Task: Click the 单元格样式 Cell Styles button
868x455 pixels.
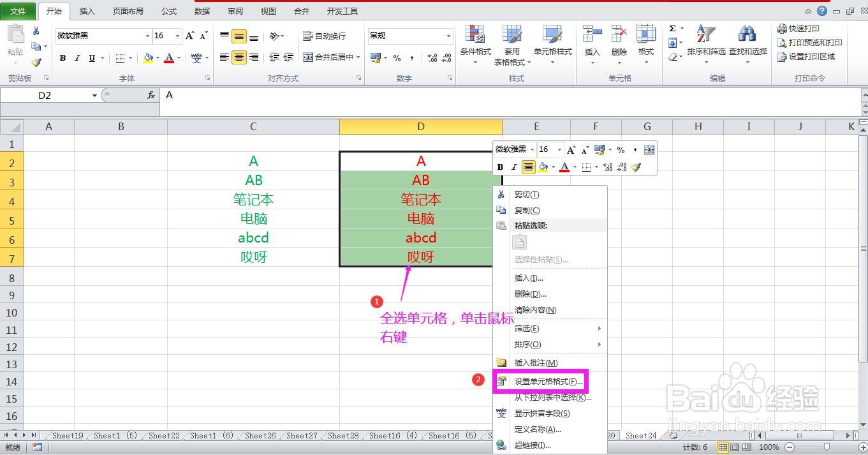Action: coord(553,45)
